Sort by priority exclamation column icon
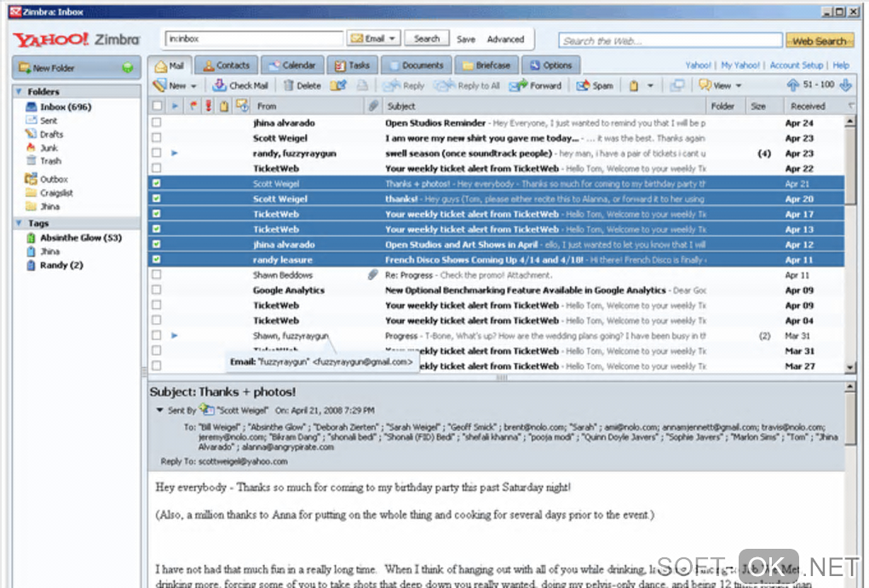Viewport: 869px width, 588px height. point(209,106)
